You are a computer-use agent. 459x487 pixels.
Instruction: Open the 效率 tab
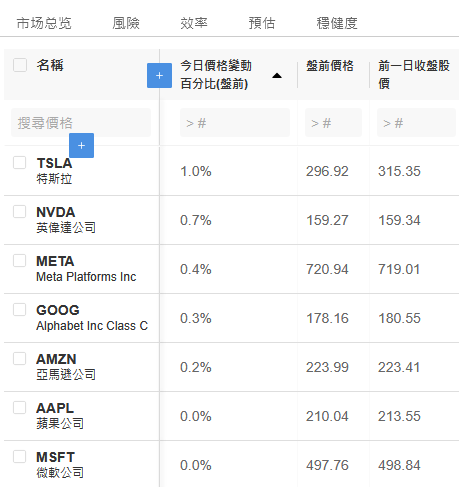194,23
